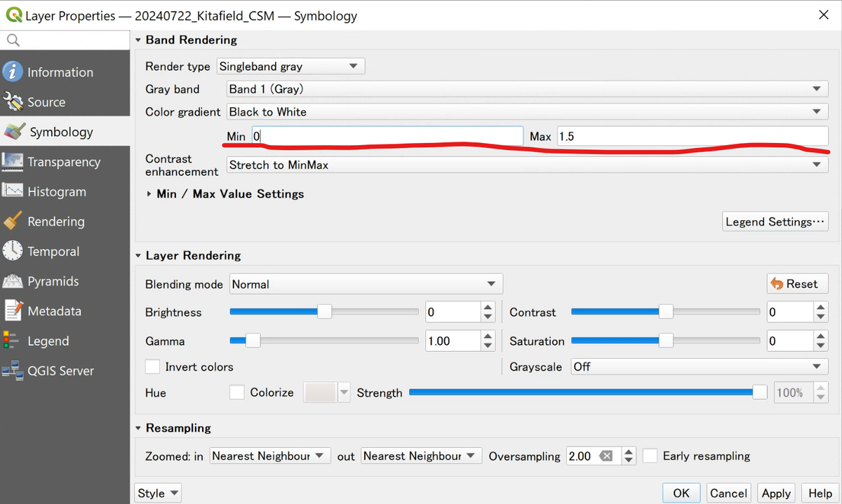Open the Metadata tab

tap(65, 311)
